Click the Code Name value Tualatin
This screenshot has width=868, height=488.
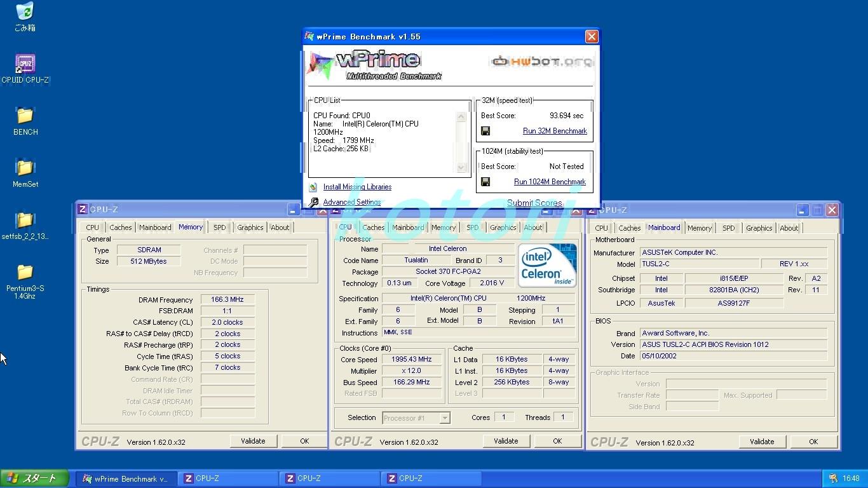tap(416, 261)
